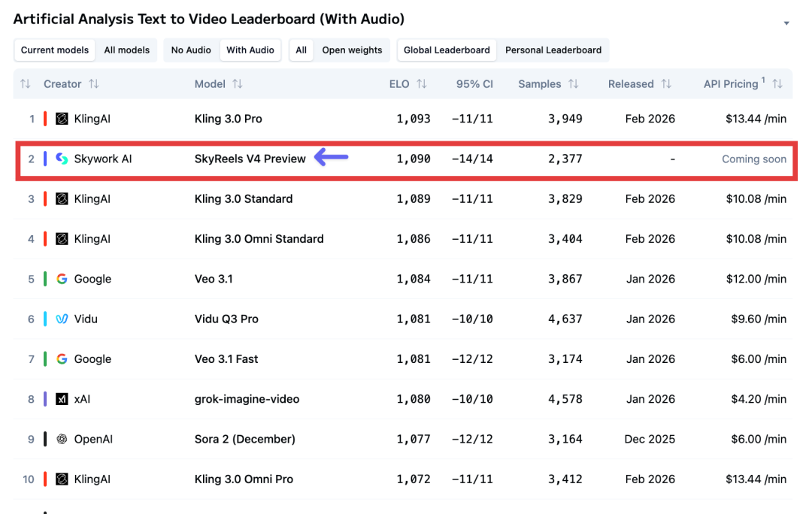This screenshot has height=514, width=812.
Task: Click the green color bar beside Veo 3.1
Action: point(45,279)
